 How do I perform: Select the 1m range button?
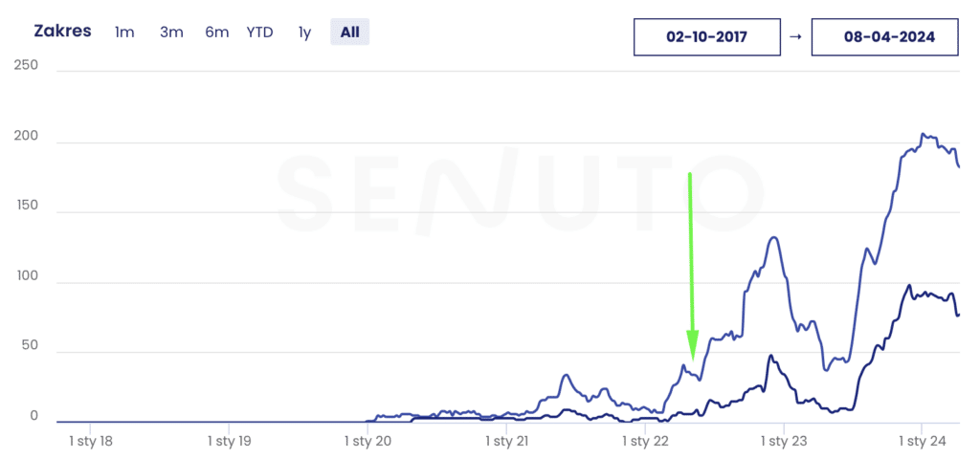coord(124,33)
